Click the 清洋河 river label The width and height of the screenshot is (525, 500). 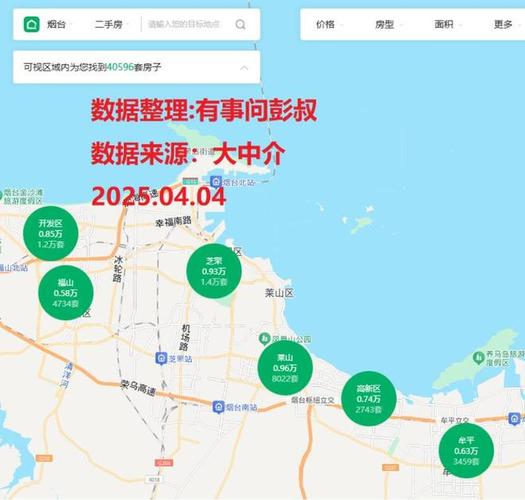[67, 375]
